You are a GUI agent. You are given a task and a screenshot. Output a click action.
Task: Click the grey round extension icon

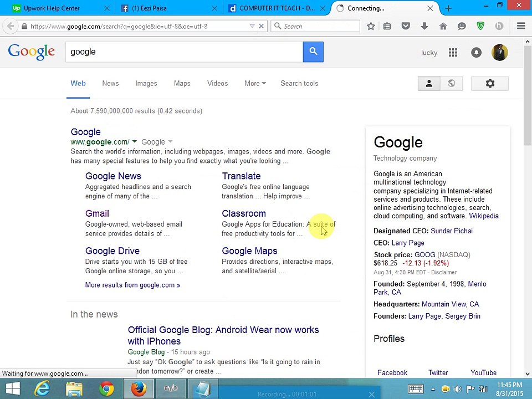[499, 26]
